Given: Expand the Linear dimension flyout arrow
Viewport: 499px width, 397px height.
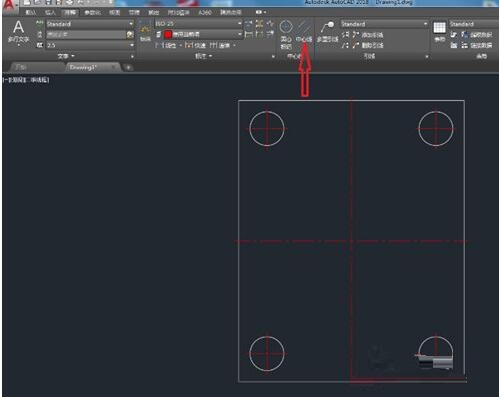Looking at the screenshot, I should pos(180,45).
